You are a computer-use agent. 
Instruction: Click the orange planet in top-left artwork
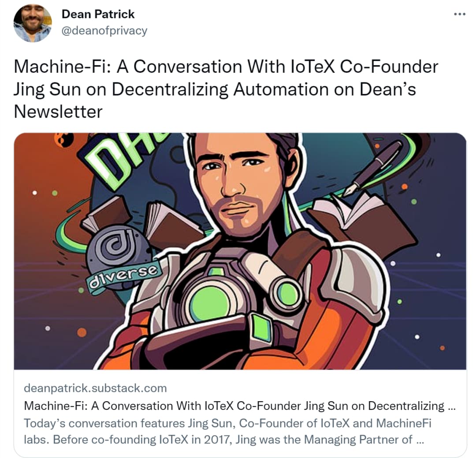pos(64,139)
